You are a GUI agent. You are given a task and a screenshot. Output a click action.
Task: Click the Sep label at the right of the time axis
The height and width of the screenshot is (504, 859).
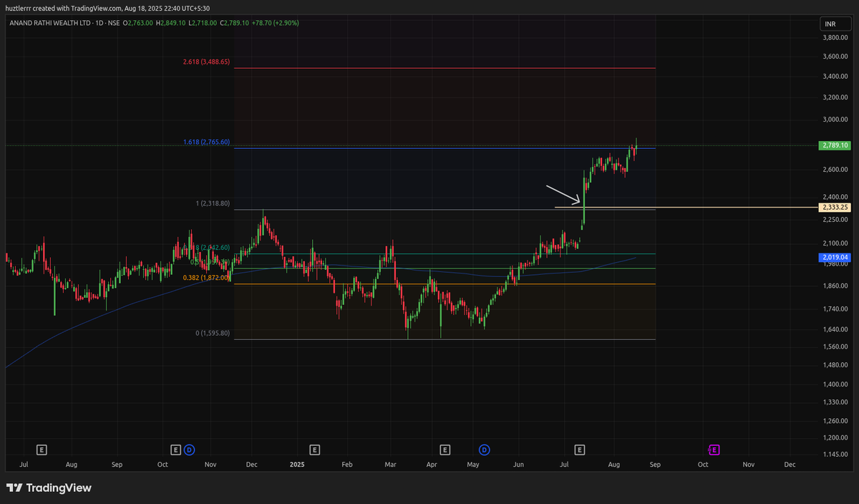(x=655, y=465)
